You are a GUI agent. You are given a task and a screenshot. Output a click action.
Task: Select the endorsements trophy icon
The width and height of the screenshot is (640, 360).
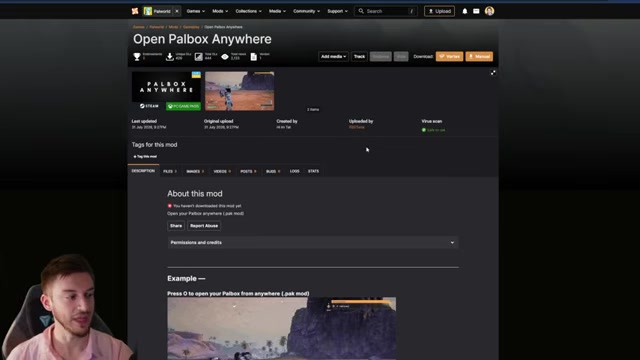[x=137, y=57]
